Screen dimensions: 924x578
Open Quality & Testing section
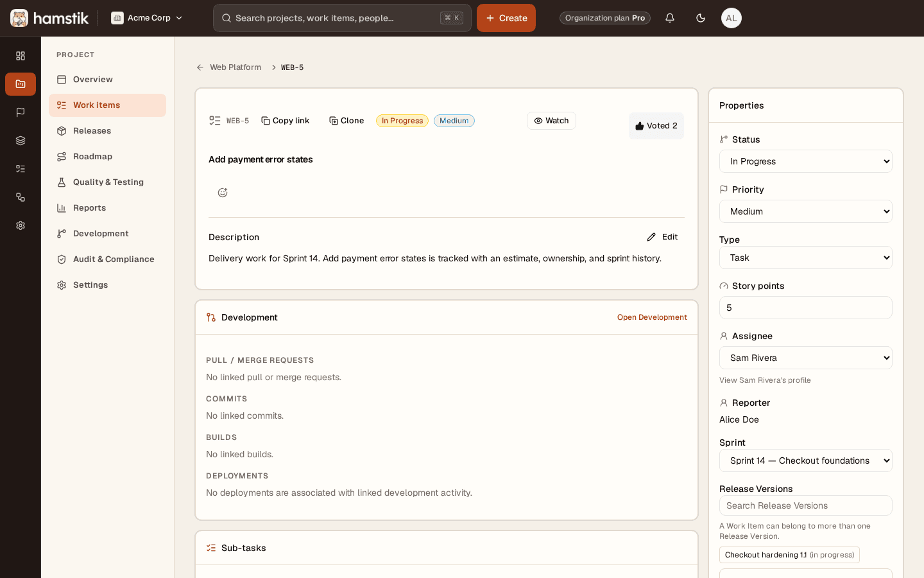pyautogui.click(x=107, y=182)
